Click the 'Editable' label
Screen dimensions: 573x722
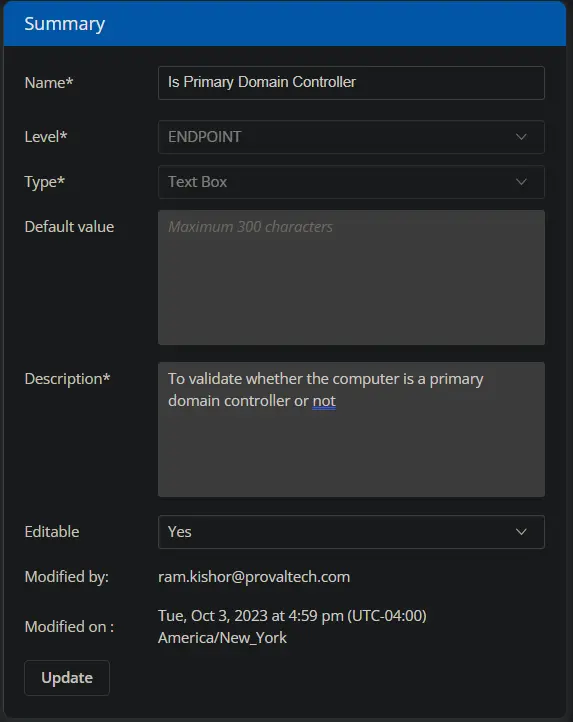point(52,532)
